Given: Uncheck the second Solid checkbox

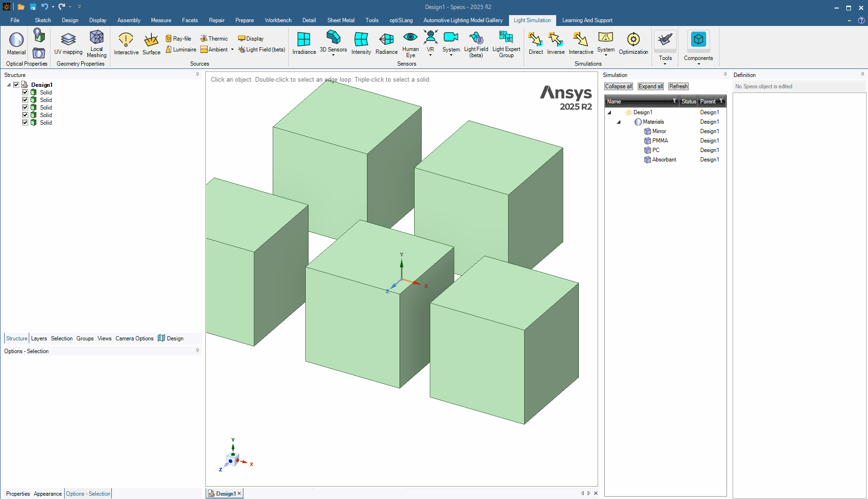Looking at the screenshot, I should 25,100.
